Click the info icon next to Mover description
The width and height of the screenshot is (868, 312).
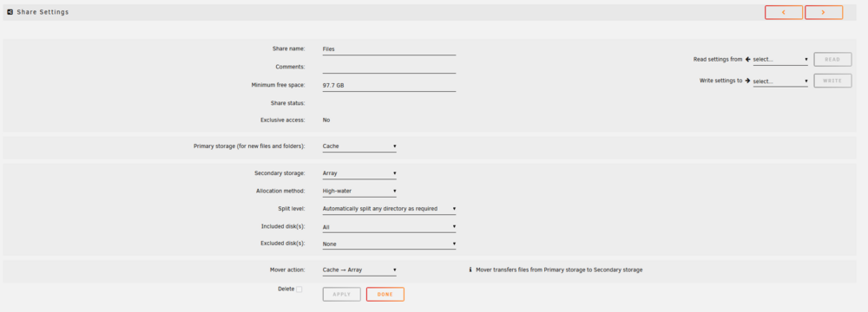(x=470, y=270)
